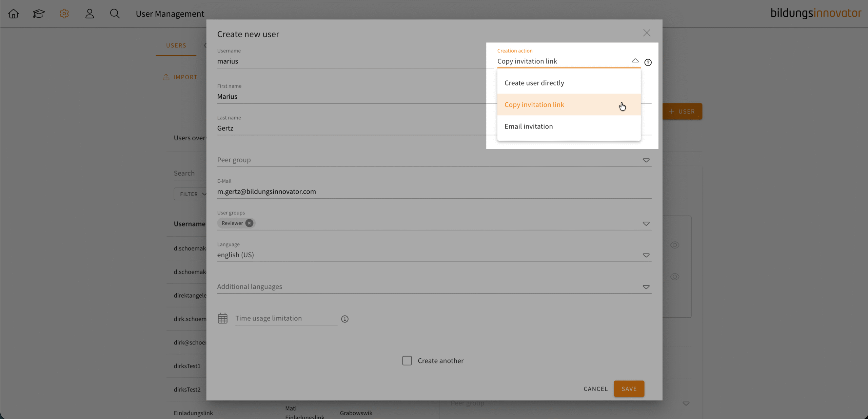
Task: Check the Create another checkbox
Action: point(407,361)
